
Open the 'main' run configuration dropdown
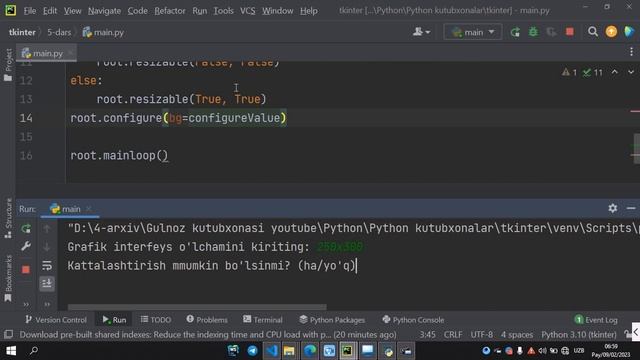tap(473, 32)
